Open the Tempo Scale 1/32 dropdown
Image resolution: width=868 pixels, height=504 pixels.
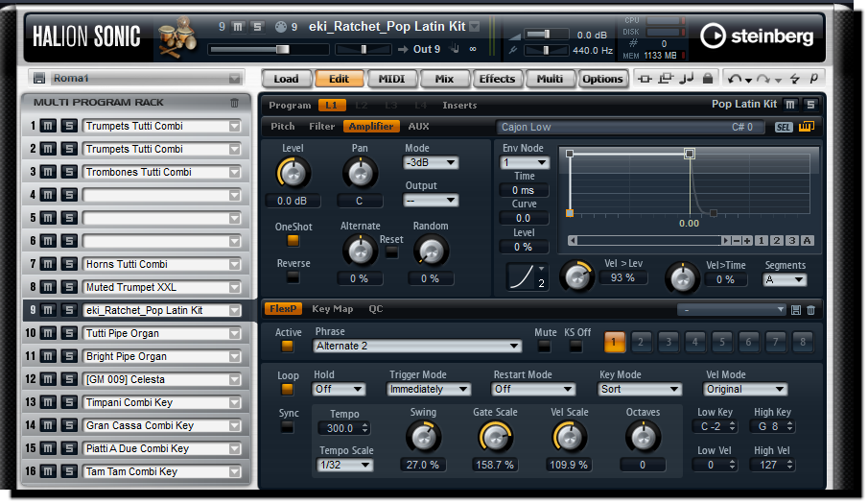[345, 465]
